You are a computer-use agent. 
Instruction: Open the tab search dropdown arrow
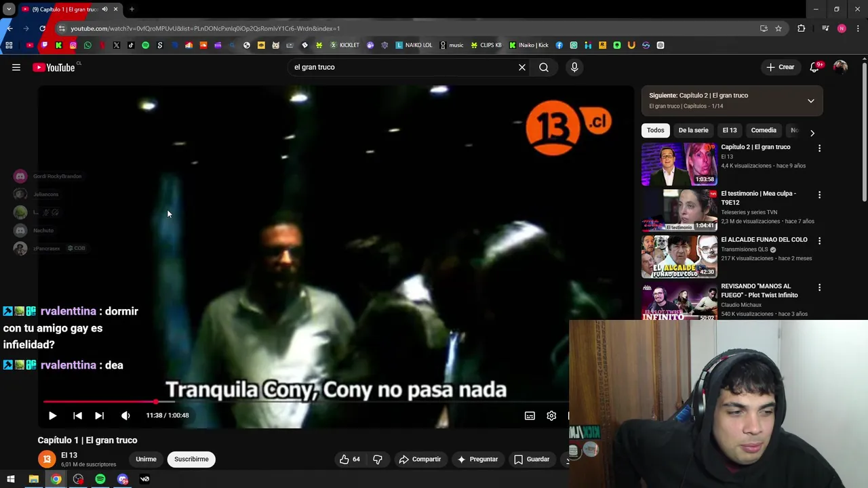pos(9,9)
